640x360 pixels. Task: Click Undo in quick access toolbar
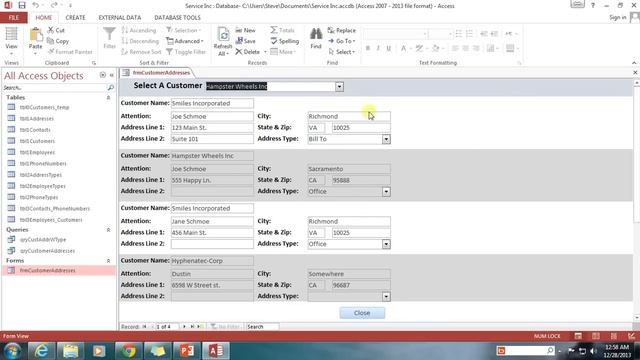[36, 5]
